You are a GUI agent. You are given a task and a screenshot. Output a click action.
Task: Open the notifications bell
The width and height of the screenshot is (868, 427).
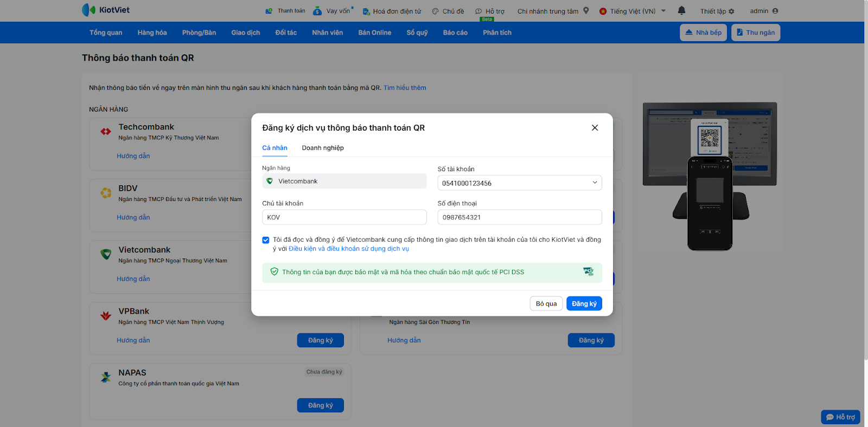[x=682, y=10]
